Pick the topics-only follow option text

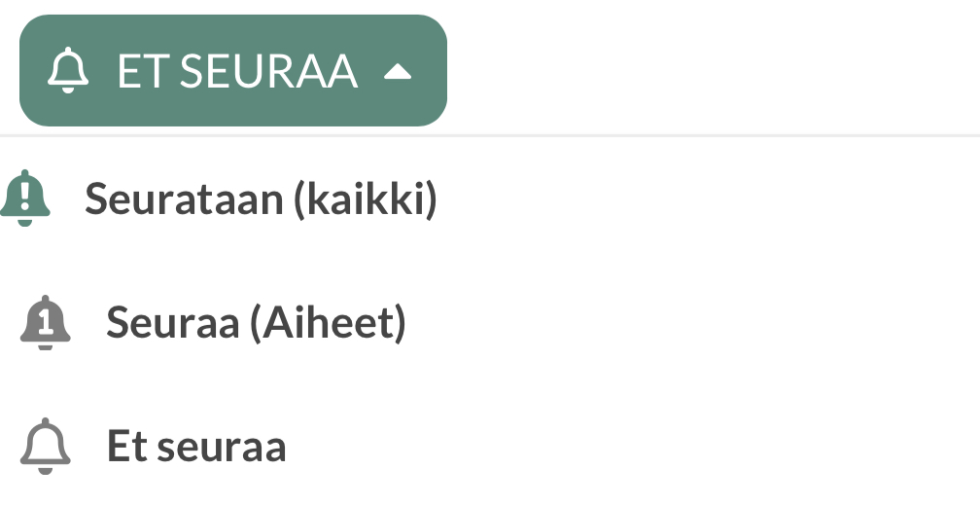(256, 323)
